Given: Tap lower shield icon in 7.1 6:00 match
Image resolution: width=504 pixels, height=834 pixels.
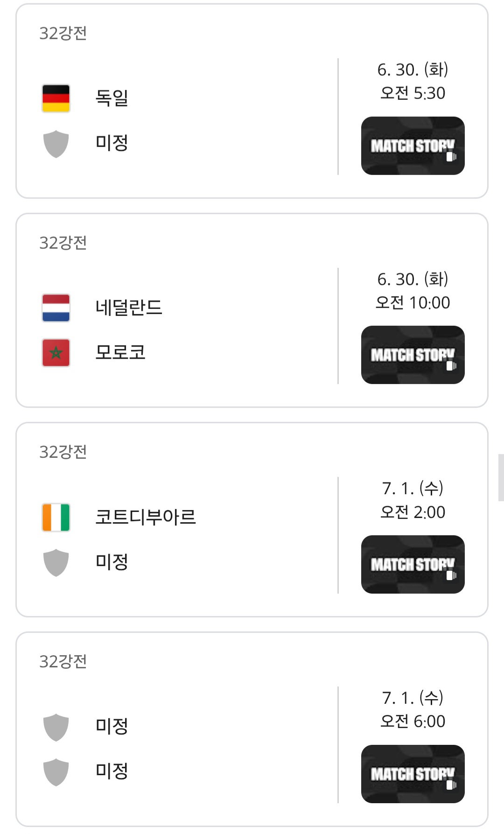Looking at the screenshot, I should [56, 772].
